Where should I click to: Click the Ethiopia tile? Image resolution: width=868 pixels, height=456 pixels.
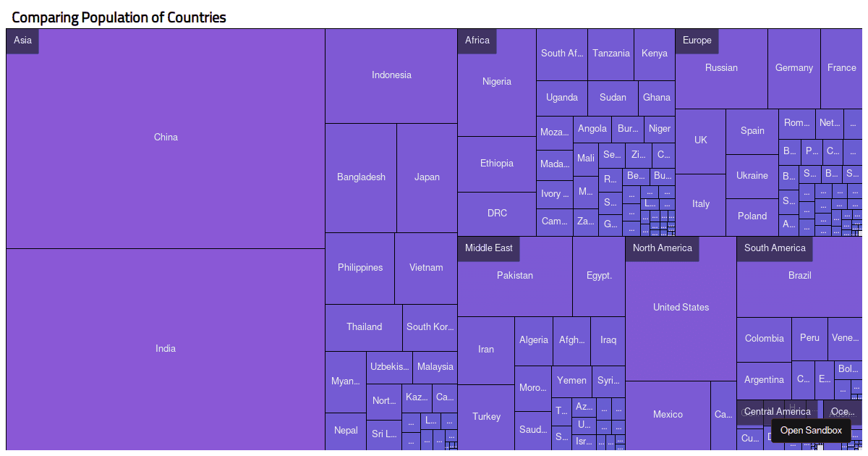coord(497,164)
